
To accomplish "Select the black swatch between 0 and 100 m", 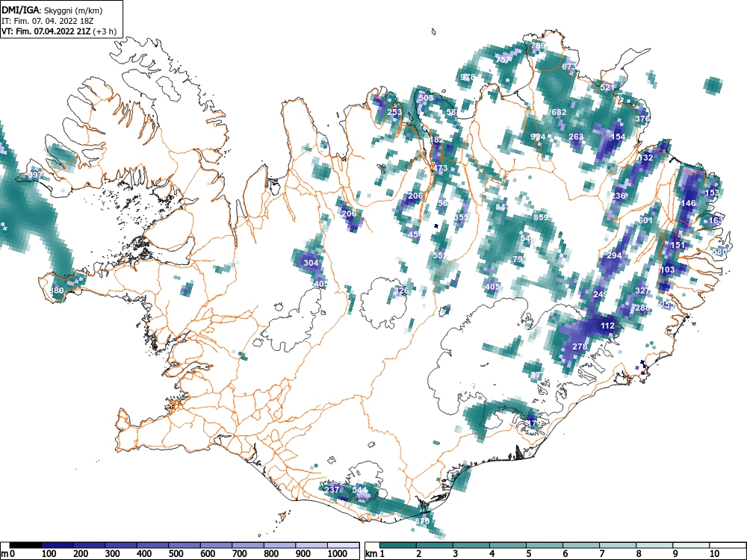I will point(25,545).
